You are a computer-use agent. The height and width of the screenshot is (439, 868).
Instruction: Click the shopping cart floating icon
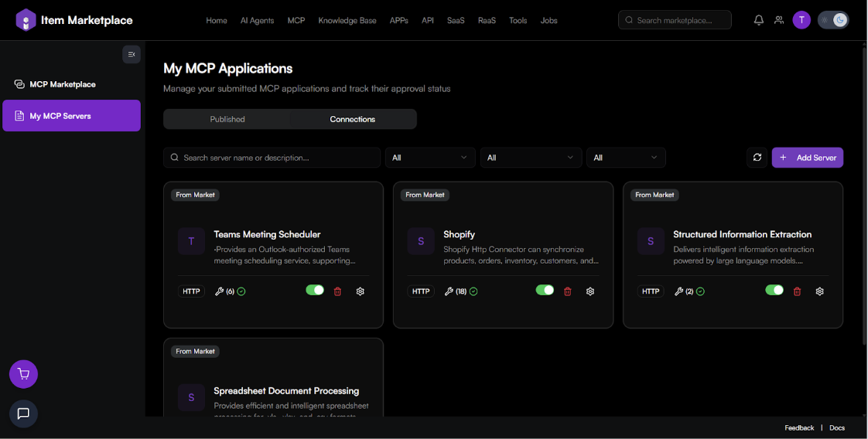click(x=23, y=375)
